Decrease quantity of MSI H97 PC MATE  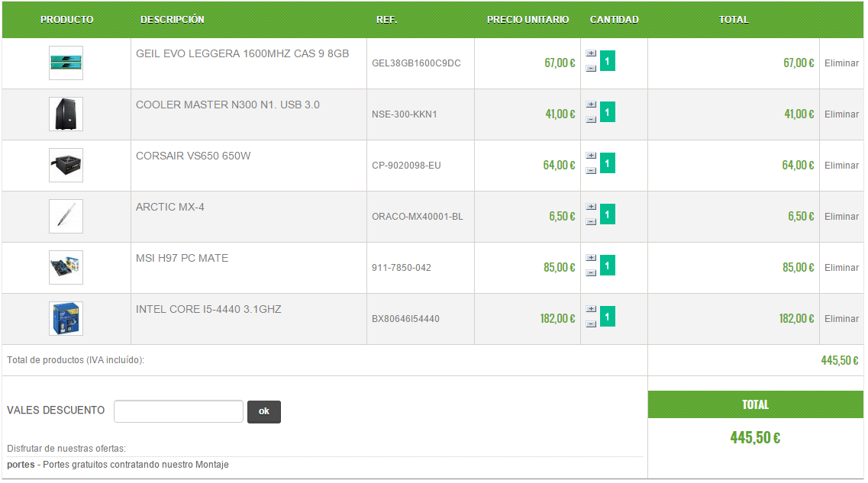pos(591,272)
